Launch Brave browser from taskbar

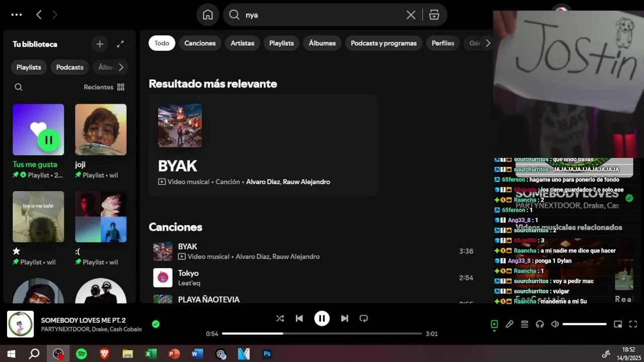pos(105,354)
